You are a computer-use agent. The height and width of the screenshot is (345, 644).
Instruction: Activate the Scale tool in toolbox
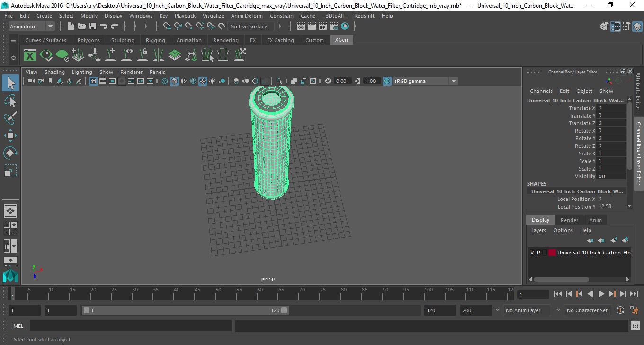pyautogui.click(x=10, y=171)
